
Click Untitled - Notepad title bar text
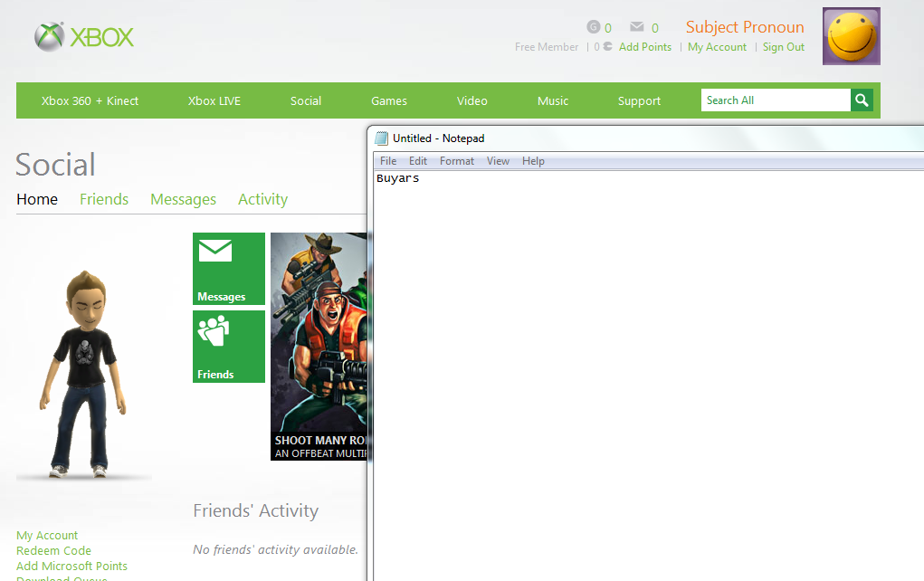point(438,138)
